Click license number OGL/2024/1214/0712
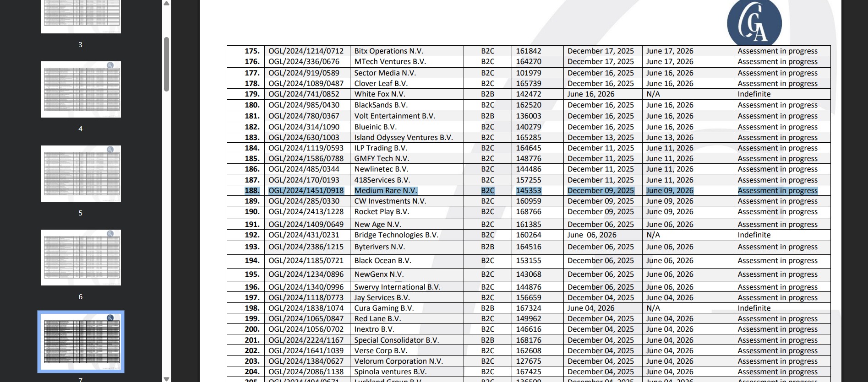 click(306, 51)
